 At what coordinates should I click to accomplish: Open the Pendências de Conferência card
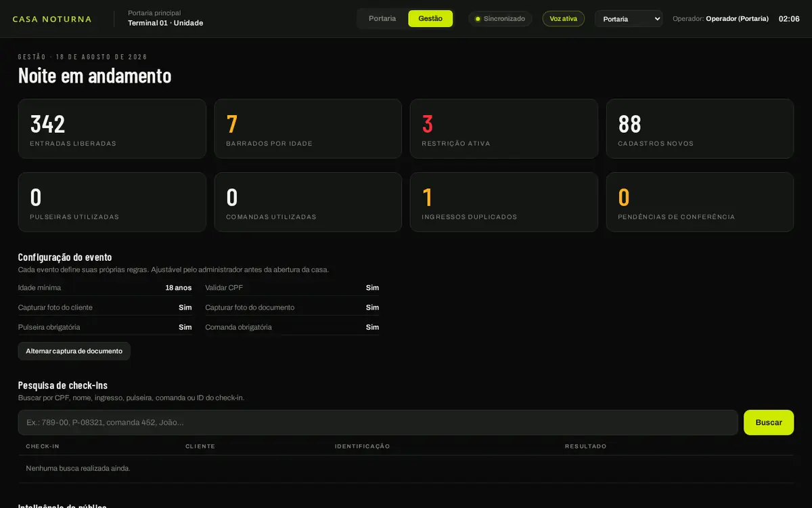tap(700, 202)
